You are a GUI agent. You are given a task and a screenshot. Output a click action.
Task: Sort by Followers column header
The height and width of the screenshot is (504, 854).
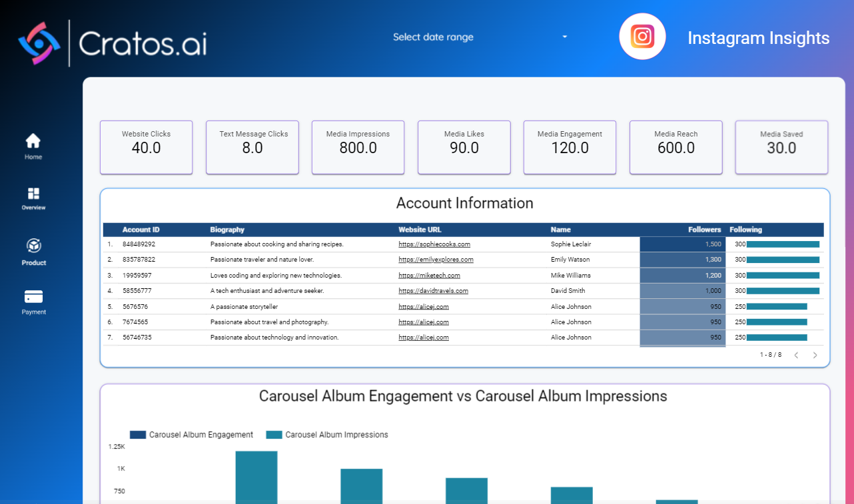705,230
